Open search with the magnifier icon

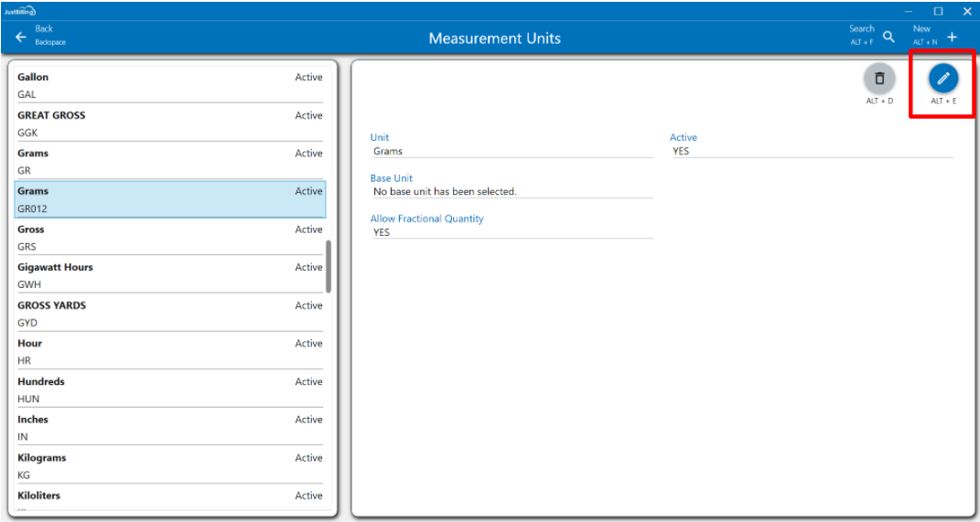pyautogui.click(x=888, y=37)
